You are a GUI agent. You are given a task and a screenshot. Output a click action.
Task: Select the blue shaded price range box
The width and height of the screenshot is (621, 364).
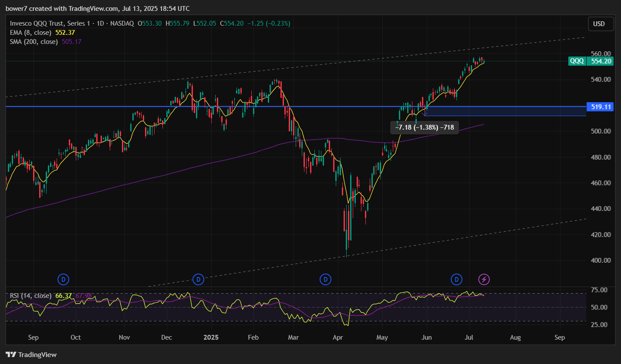[x=505, y=111]
